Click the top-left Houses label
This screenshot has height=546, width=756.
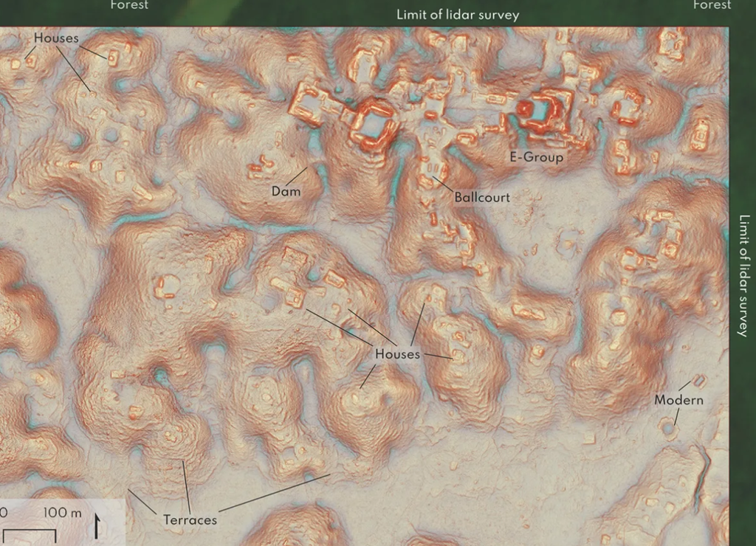[x=56, y=38]
